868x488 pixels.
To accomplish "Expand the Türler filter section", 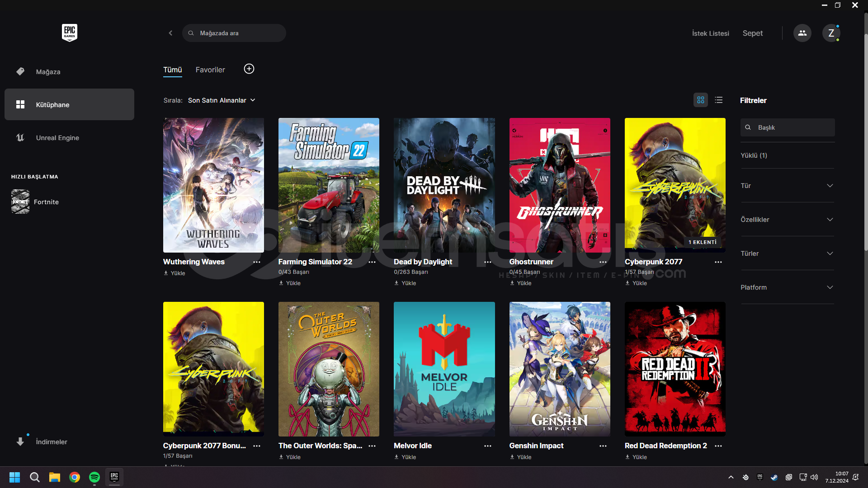I will point(787,253).
